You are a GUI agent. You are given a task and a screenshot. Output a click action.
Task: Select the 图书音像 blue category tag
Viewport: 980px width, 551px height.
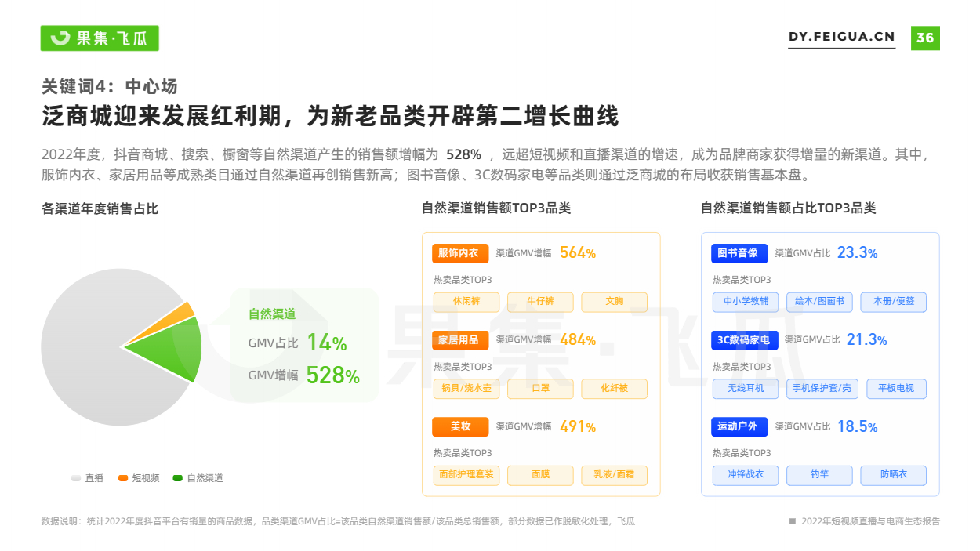[739, 253]
